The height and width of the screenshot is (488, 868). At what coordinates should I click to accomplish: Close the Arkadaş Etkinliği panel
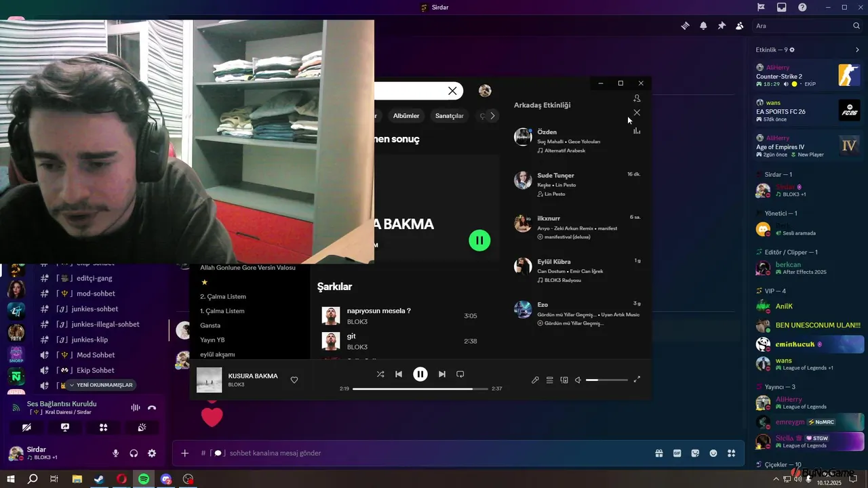pos(637,113)
